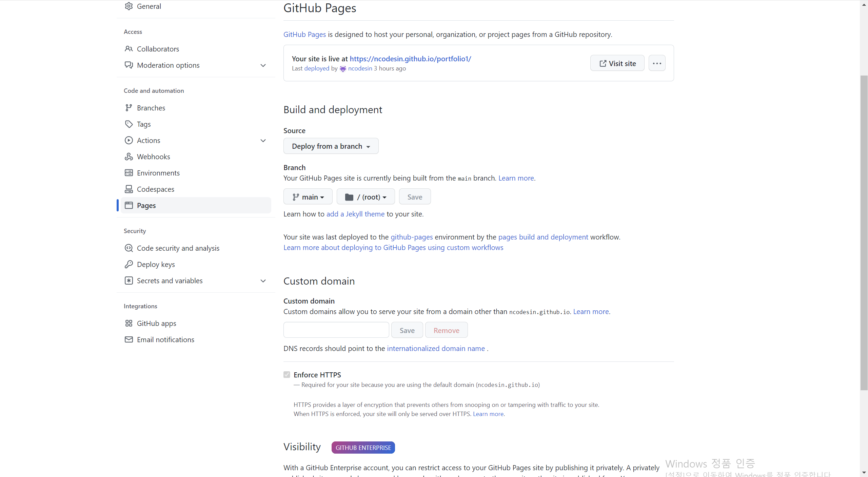
Task: Click Save next to custom domain field
Action: [407, 330]
